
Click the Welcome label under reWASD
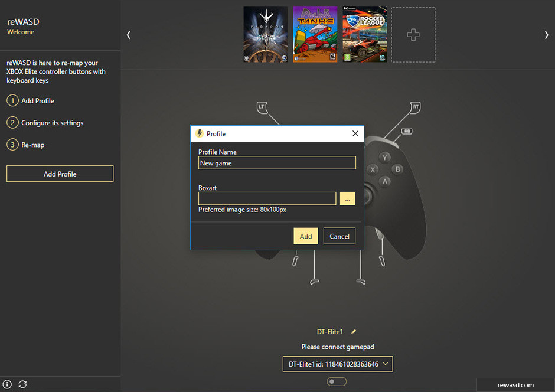(x=21, y=32)
